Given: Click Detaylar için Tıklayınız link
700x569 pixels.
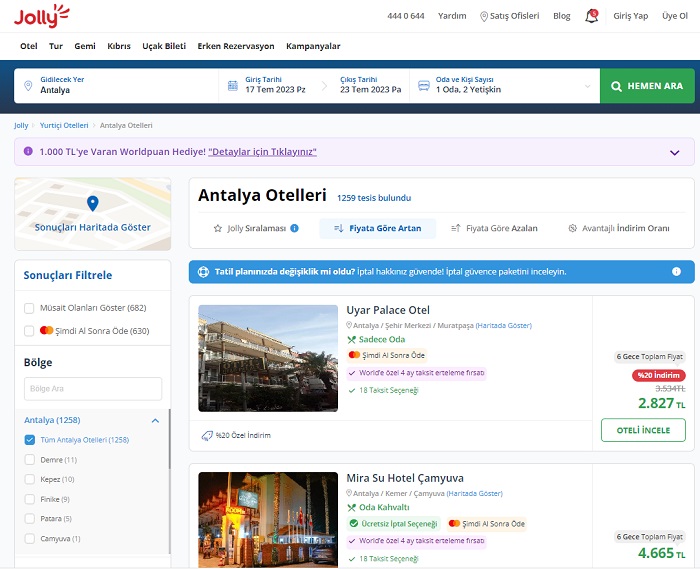Looking at the screenshot, I should coord(262,152).
